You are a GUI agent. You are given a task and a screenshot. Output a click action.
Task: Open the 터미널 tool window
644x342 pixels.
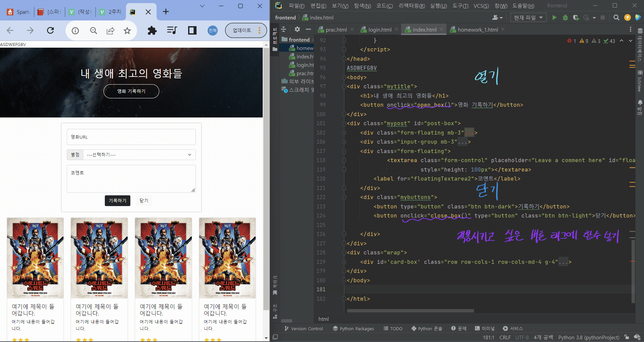485,329
